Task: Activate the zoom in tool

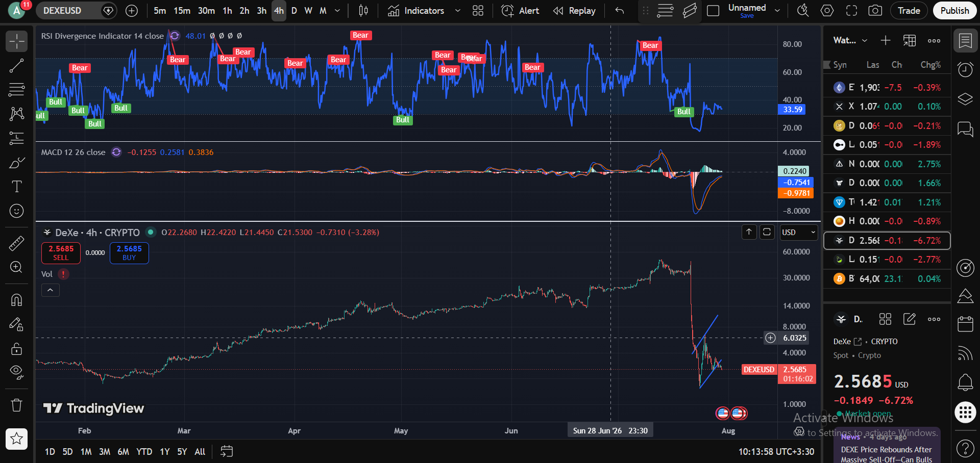Action: (x=16, y=267)
